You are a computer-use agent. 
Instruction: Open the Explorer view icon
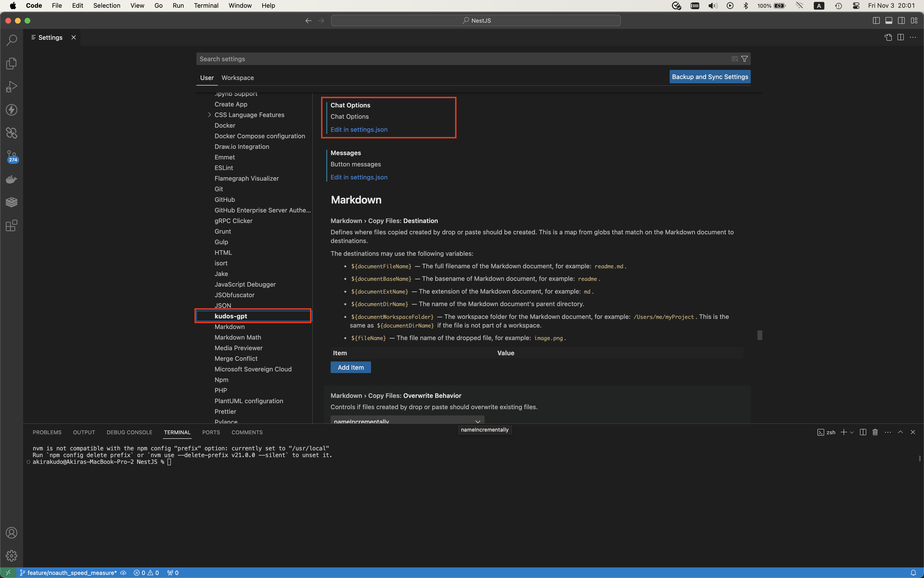point(12,63)
